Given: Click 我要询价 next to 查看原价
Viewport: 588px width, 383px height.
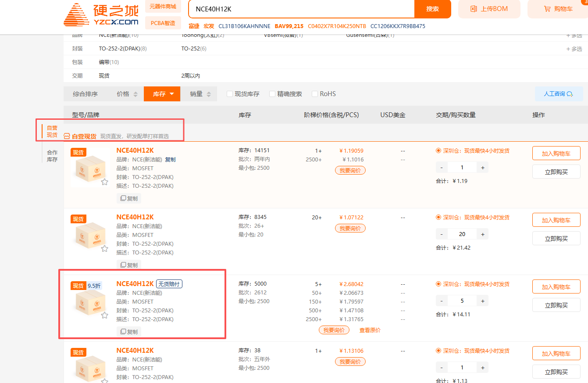Looking at the screenshot, I should click(334, 330).
